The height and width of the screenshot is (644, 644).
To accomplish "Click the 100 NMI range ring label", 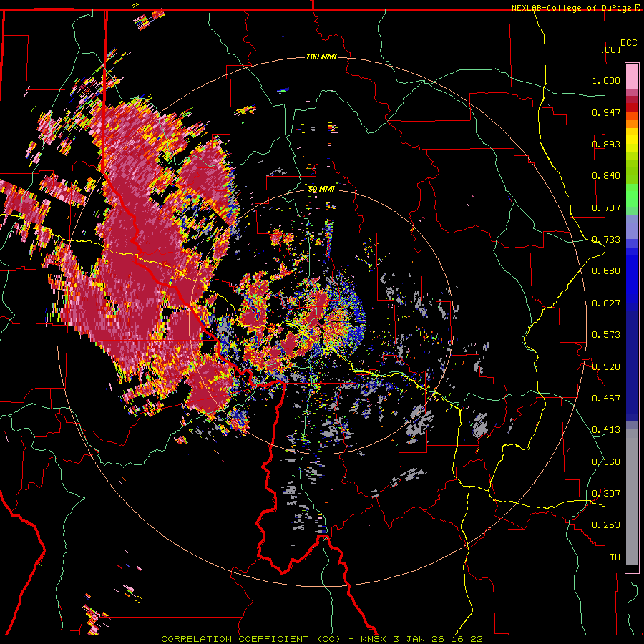I will pyautogui.click(x=321, y=57).
